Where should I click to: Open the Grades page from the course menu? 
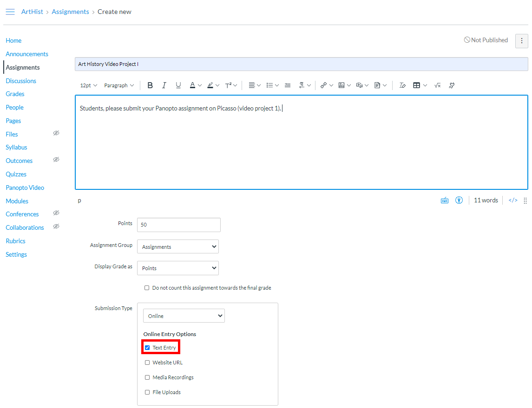15,94
